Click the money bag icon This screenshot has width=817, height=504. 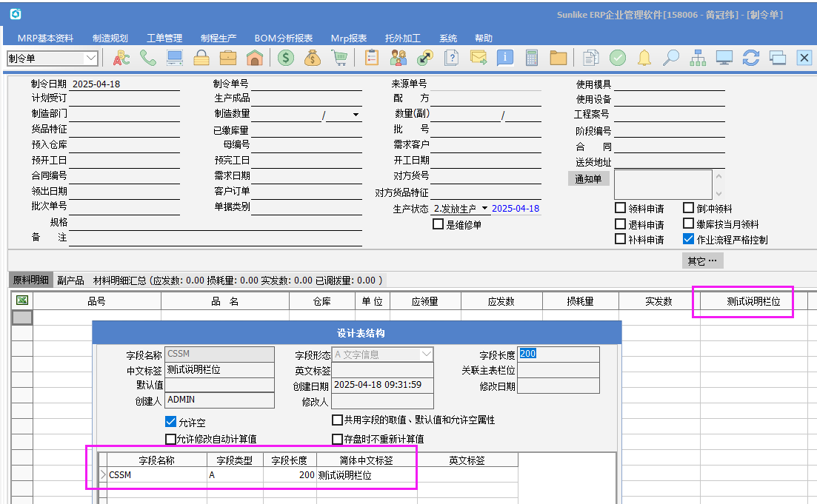click(313, 58)
